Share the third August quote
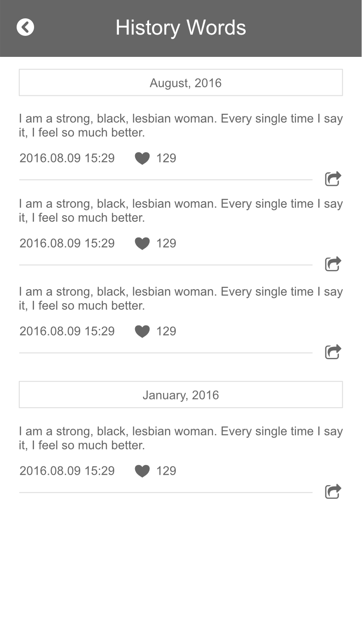 (333, 352)
